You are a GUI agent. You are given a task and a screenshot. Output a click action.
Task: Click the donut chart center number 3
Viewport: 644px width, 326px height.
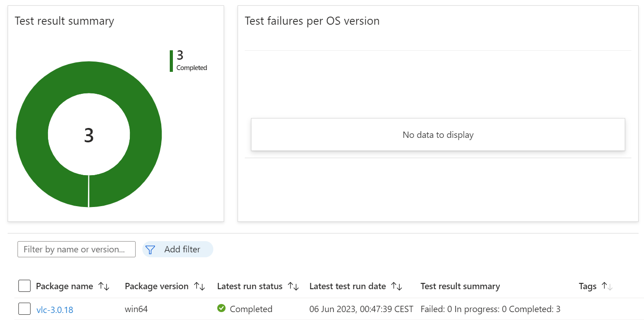[x=89, y=135]
